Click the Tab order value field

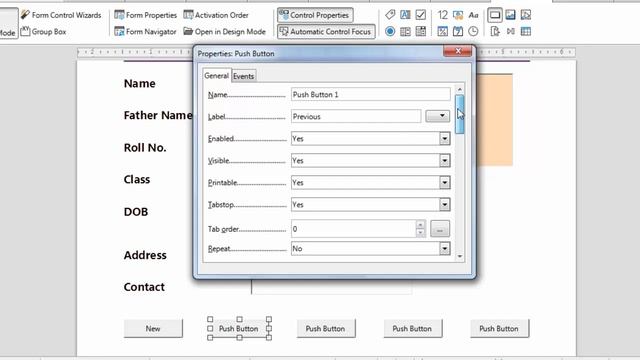(x=353, y=229)
